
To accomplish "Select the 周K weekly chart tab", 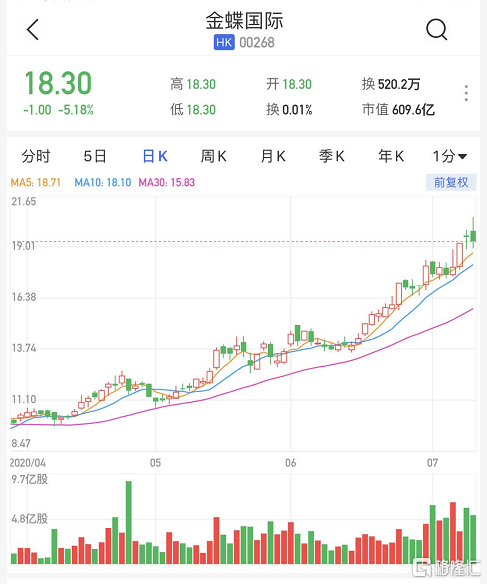I will 214,156.
